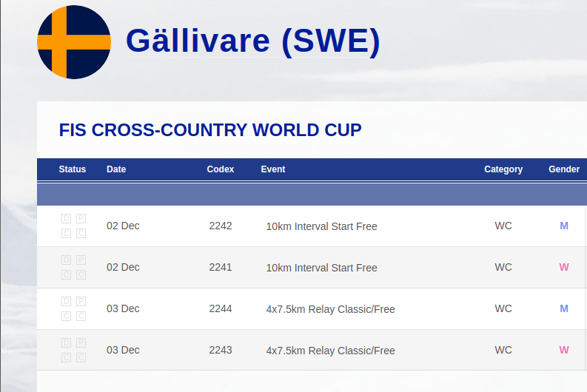Click WC category in codex 2241 row
The image size is (587, 392).
(503, 268)
